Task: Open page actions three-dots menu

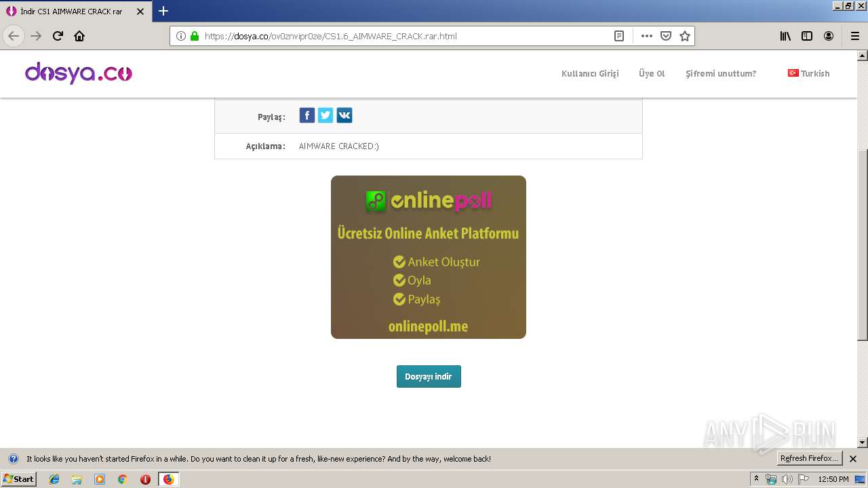Action: [x=647, y=36]
